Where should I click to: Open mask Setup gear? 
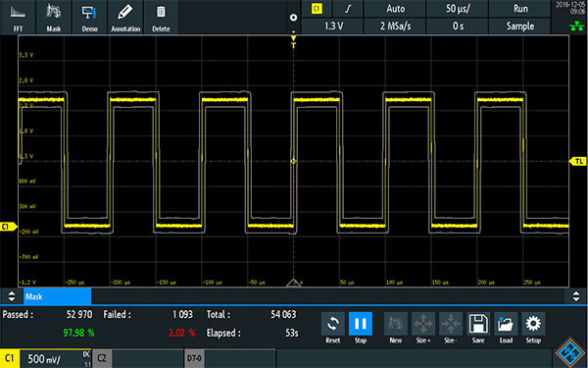pyautogui.click(x=533, y=328)
